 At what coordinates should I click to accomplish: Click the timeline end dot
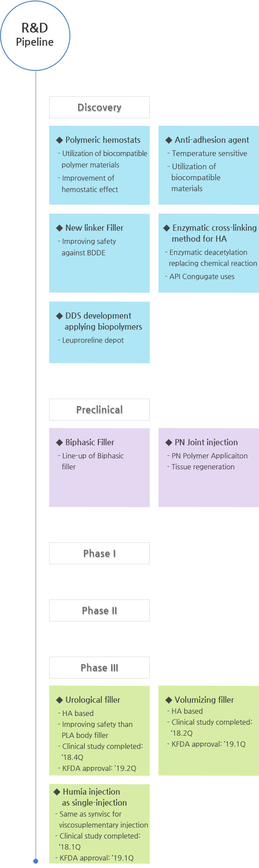(36, 861)
